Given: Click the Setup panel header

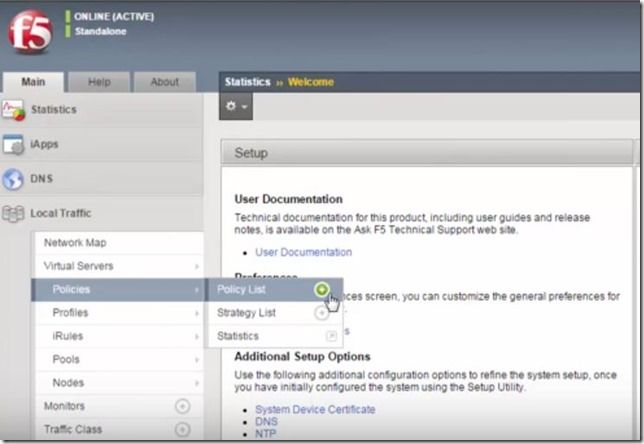Looking at the screenshot, I should (x=427, y=153).
